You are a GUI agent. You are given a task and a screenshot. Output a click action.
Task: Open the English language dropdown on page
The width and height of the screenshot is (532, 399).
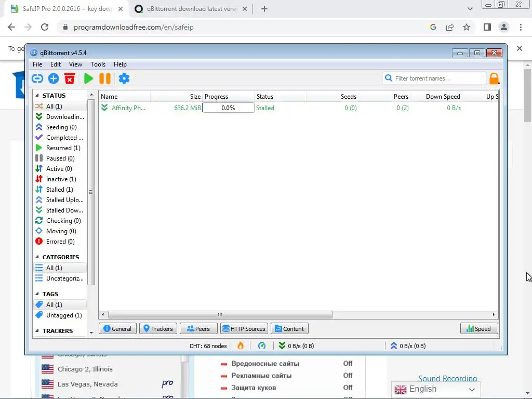436,389
